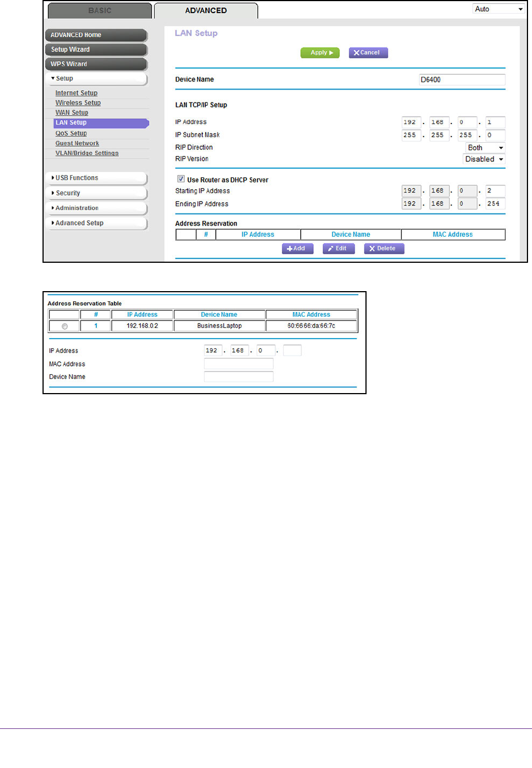Viewport: 532px width, 768px height.
Task: Select the BusinessLaptop radio button
Action: coord(65,326)
